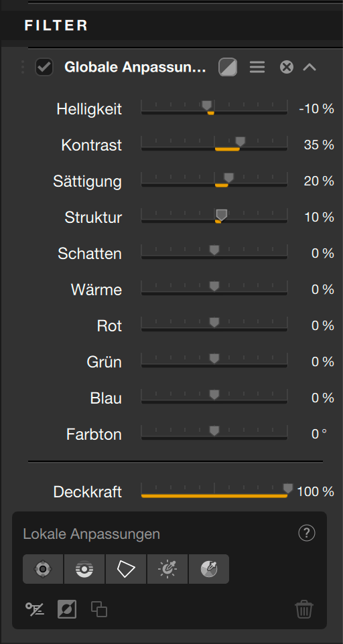Toggle the control point visibility icon

pos(36,609)
